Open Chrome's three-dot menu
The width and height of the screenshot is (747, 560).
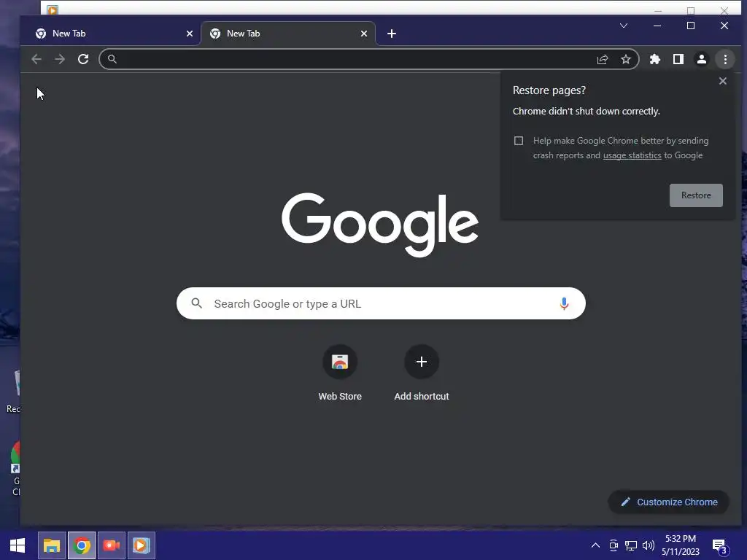point(725,59)
